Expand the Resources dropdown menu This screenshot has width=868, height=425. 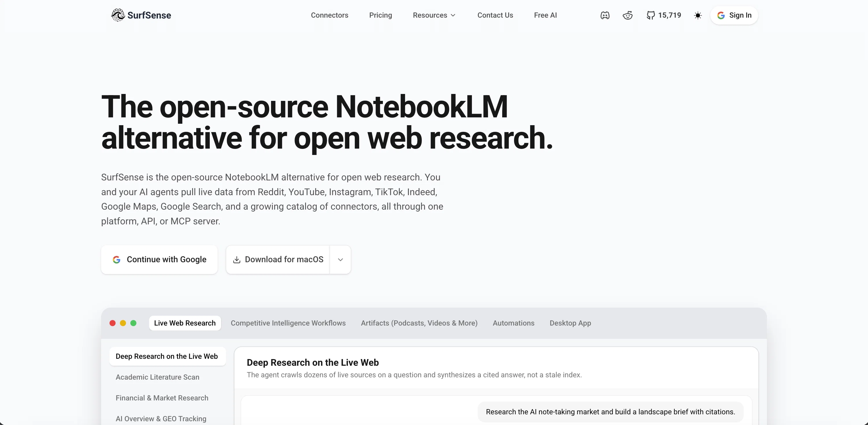pyautogui.click(x=434, y=15)
